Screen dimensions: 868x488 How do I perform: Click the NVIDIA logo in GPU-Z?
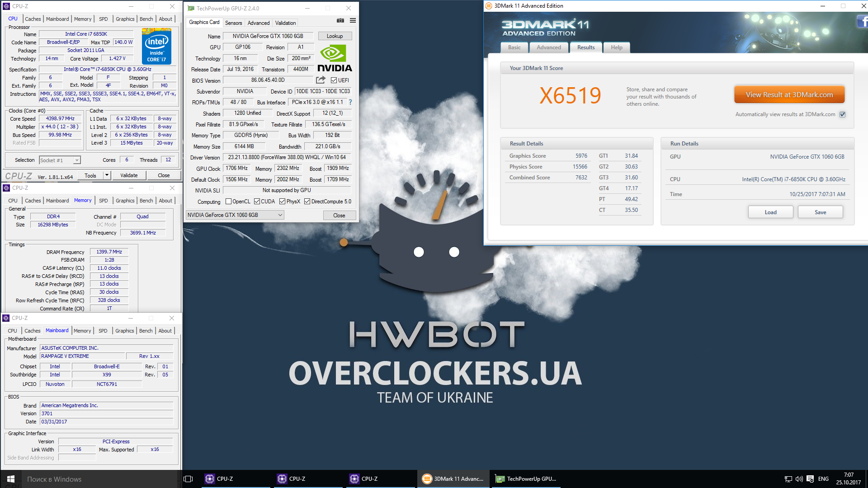point(335,59)
